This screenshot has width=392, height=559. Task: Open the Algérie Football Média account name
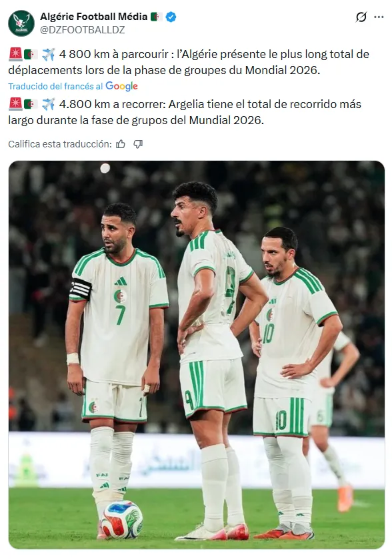[x=94, y=17]
